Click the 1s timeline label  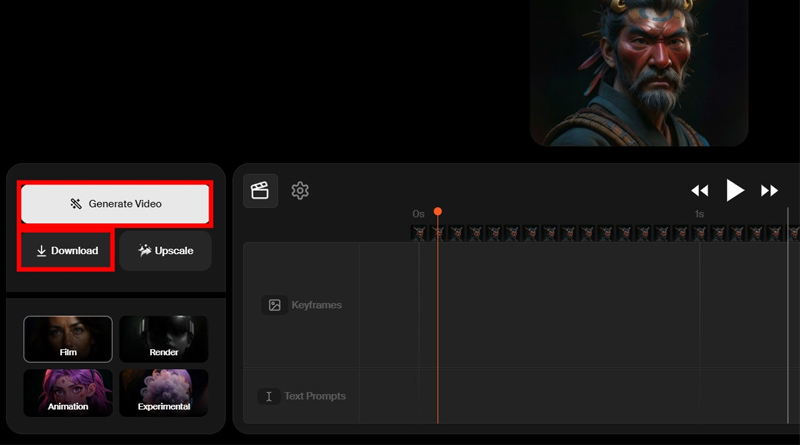click(699, 214)
